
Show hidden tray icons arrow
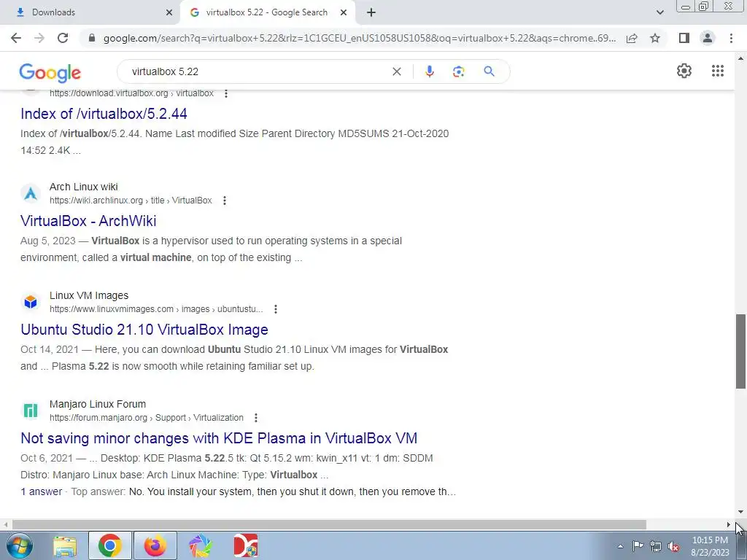click(x=620, y=546)
